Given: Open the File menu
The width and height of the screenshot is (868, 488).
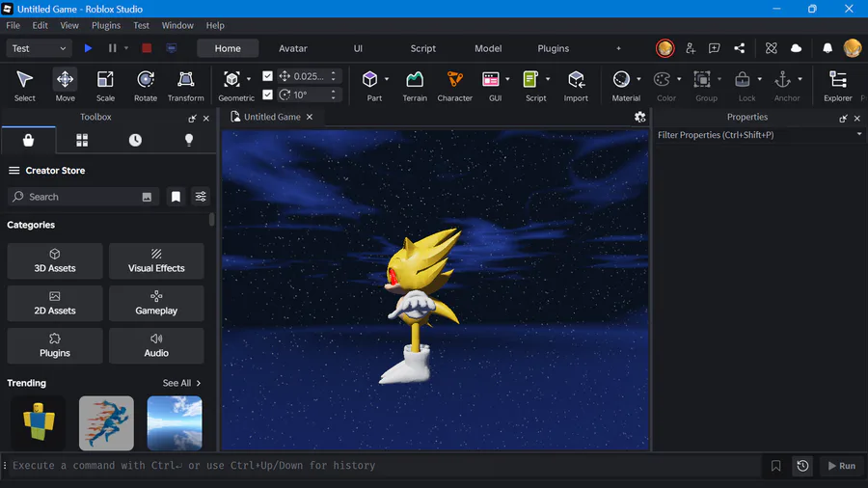Looking at the screenshot, I should 13,25.
